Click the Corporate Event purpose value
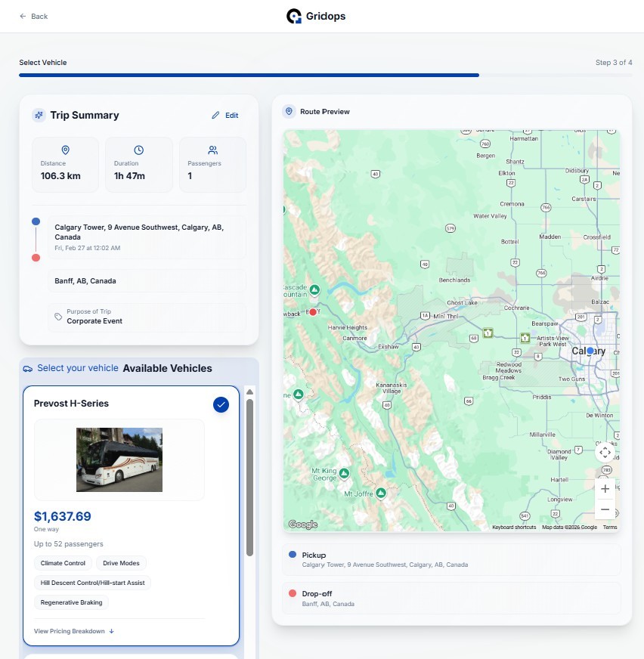The height and width of the screenshot is (659, 644). [x=94, y=321]
